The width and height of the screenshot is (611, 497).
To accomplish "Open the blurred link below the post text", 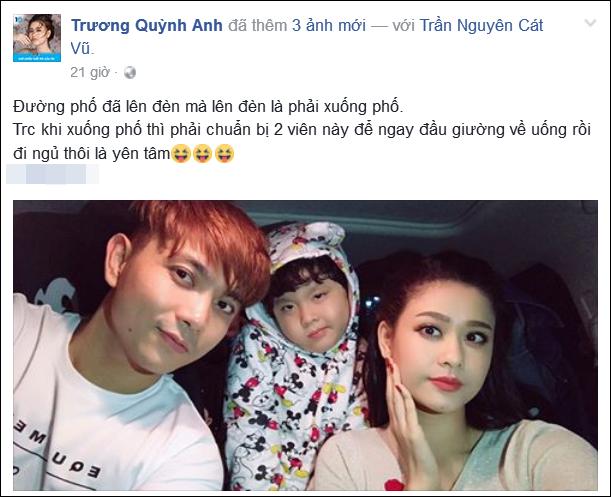I will [53, 174].
